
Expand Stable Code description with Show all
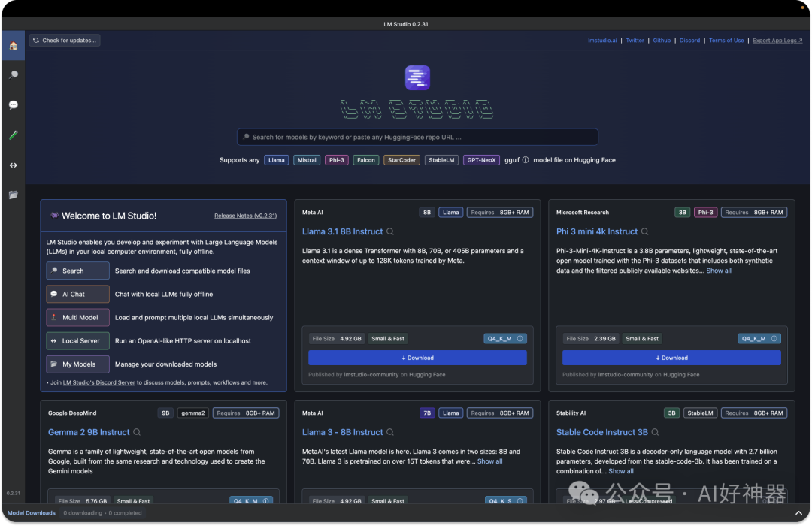pyautogui.click(x=621, y=471)
